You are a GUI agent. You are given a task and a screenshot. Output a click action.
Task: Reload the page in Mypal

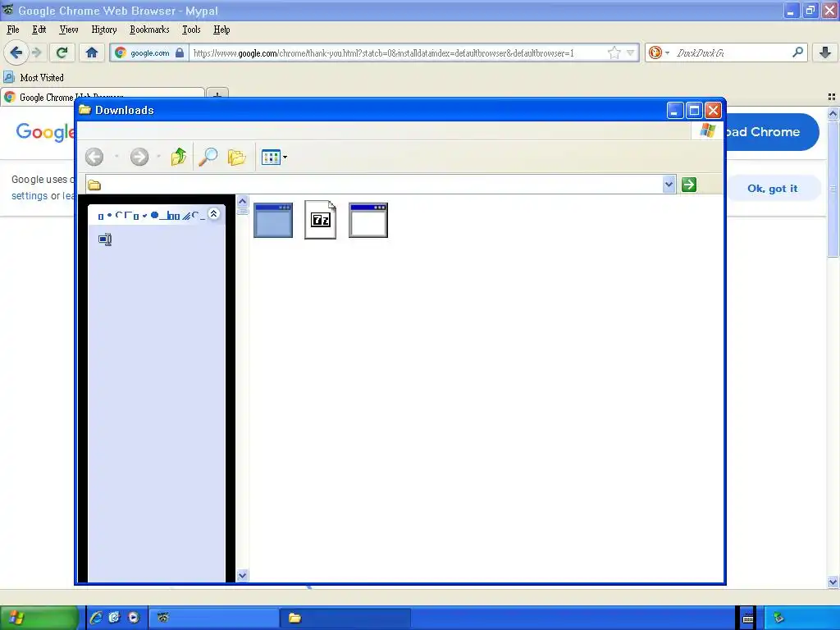pyautogui.click(x=62, y=52)
